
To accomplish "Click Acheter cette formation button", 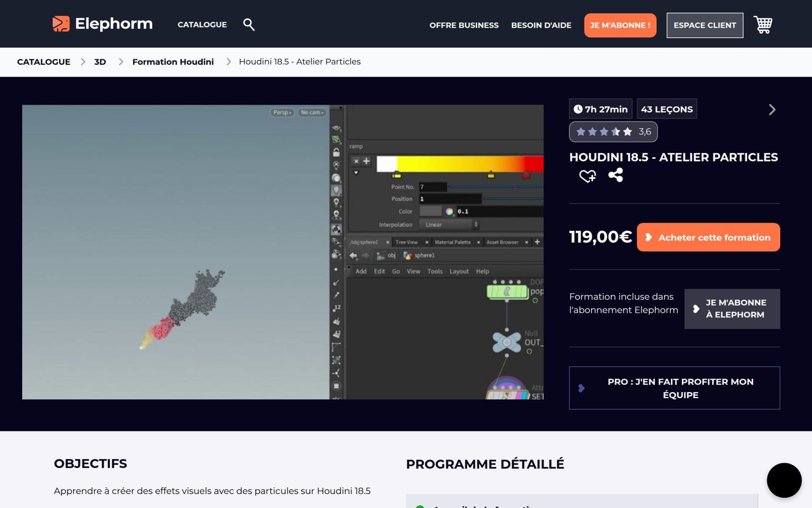I will [x=709, y=237].
